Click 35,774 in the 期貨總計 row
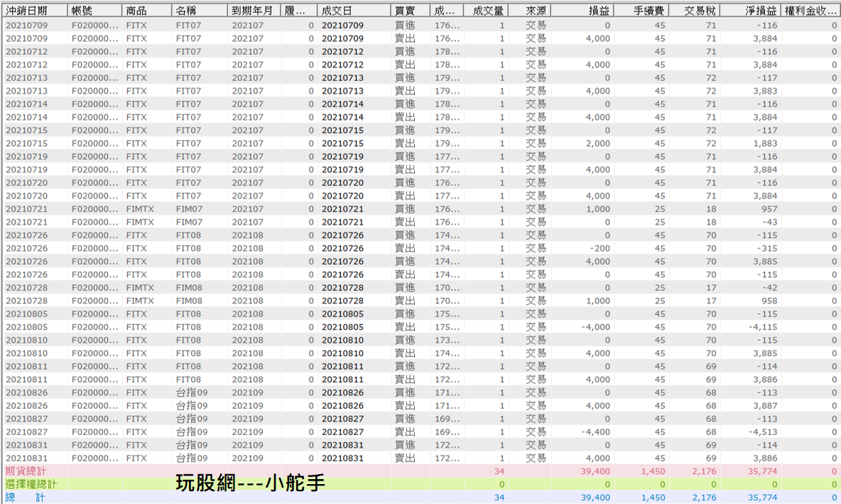The height and width of the screenshot is (504, 841). (763, 471)
